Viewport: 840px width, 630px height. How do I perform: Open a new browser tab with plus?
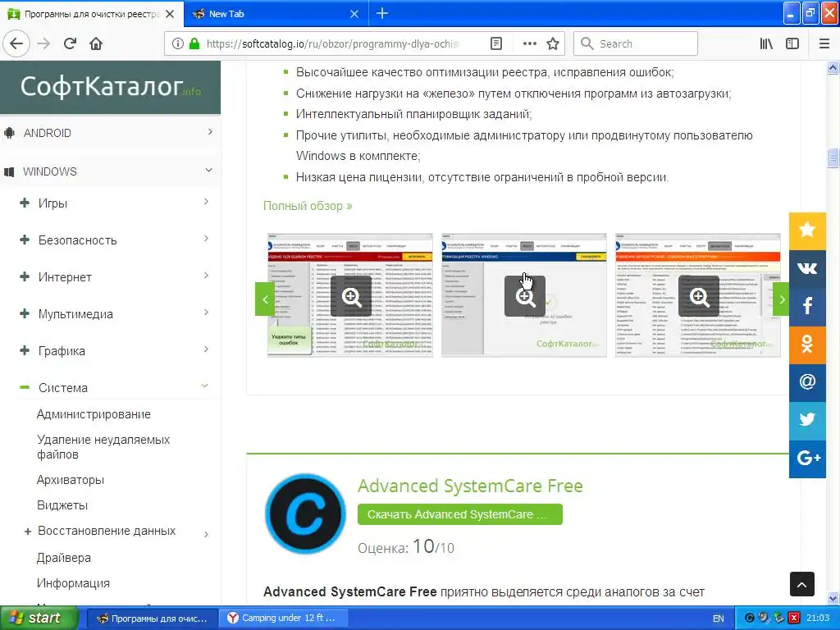[382, 13]
